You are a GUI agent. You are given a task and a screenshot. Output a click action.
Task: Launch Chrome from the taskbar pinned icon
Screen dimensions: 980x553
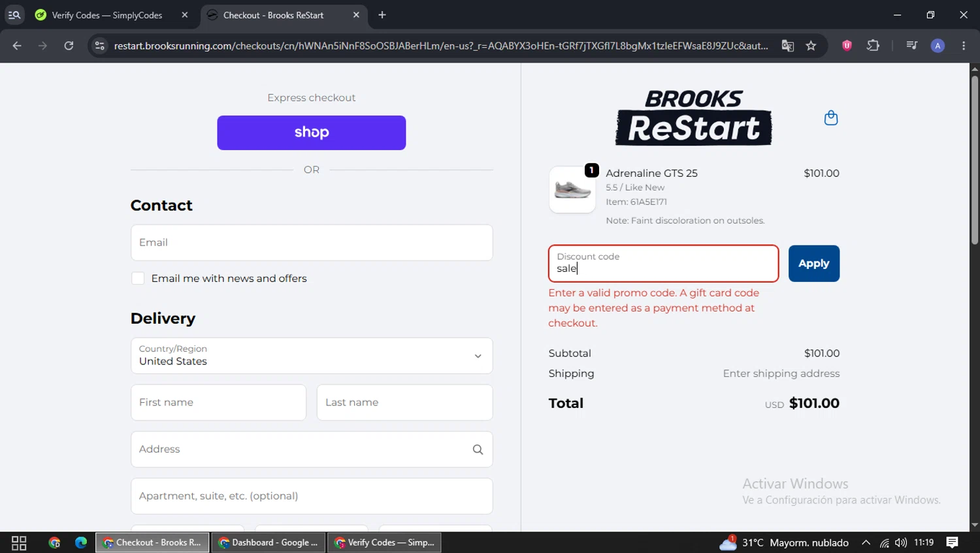54,543
